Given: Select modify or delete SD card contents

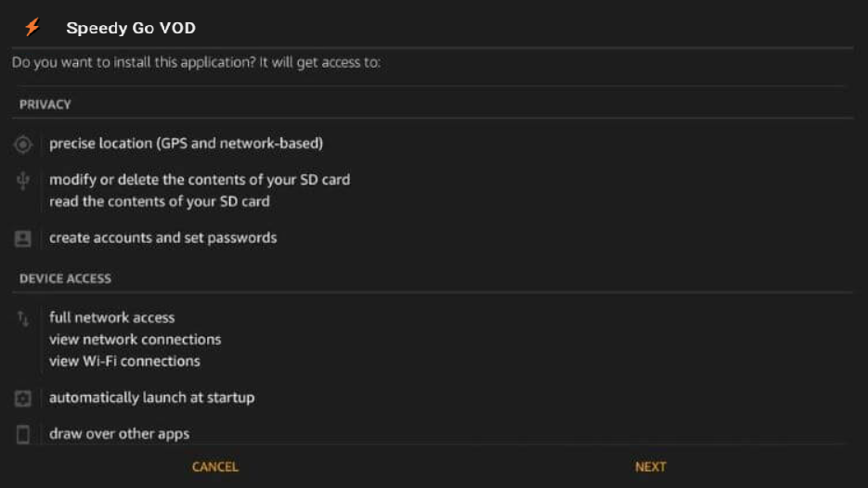Looking at the screenshot, I should 200,180.
